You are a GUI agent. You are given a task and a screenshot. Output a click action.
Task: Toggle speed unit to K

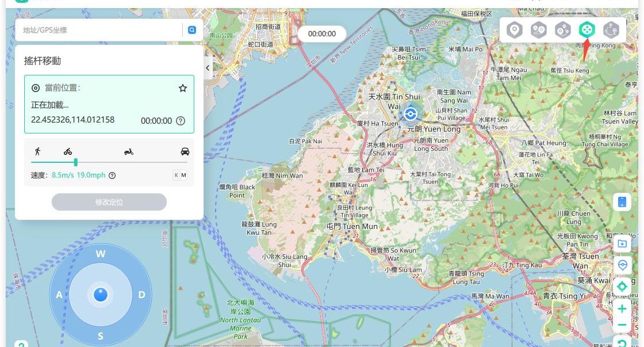176,175
